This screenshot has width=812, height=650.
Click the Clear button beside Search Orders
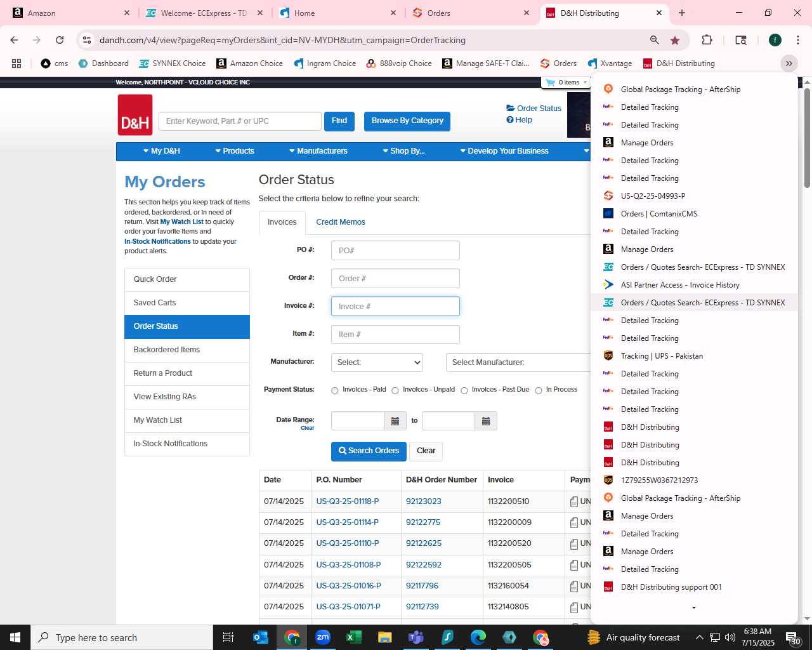tap(426, 451)
